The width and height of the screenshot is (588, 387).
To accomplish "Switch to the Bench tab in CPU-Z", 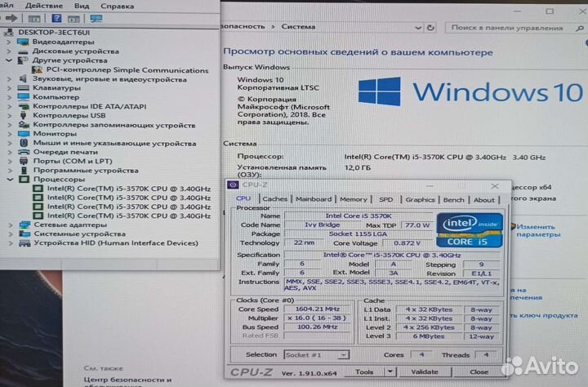I will (453, 200).
